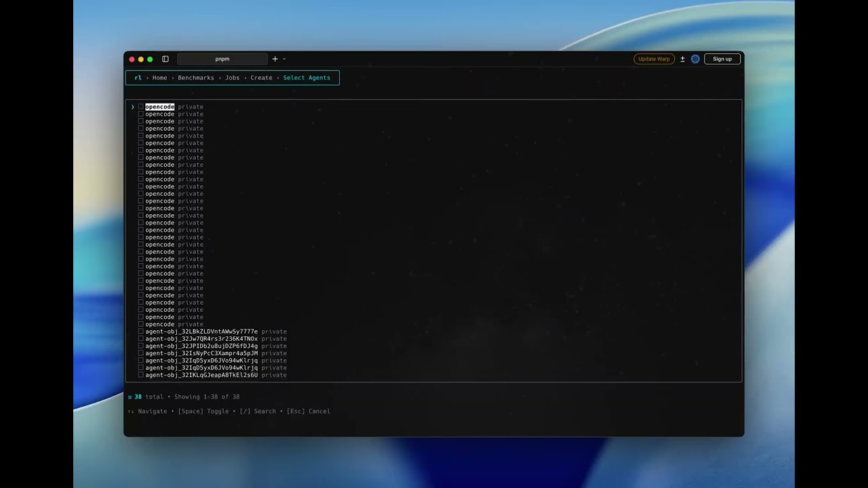Toggle checkbox of highlighted opencode row
The width and height of the screenshot is (868, 488).
click(140, 107)
